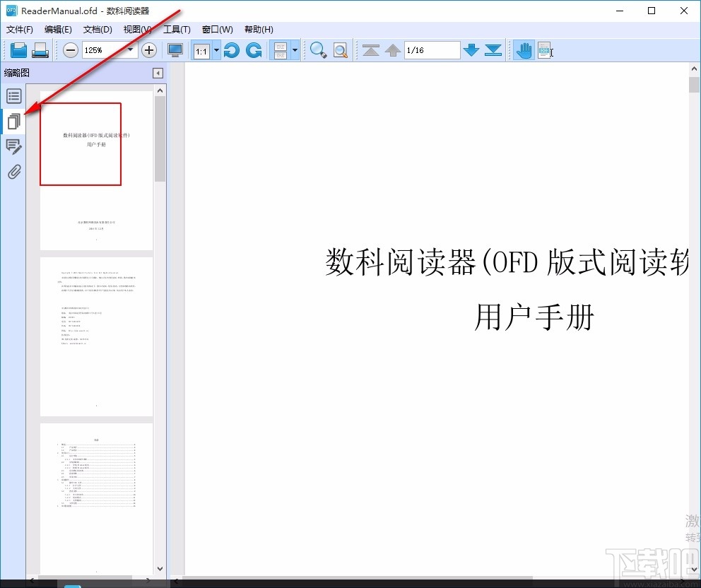Print the document with the printer icon
Screen dimensions: 701x588
40,50
